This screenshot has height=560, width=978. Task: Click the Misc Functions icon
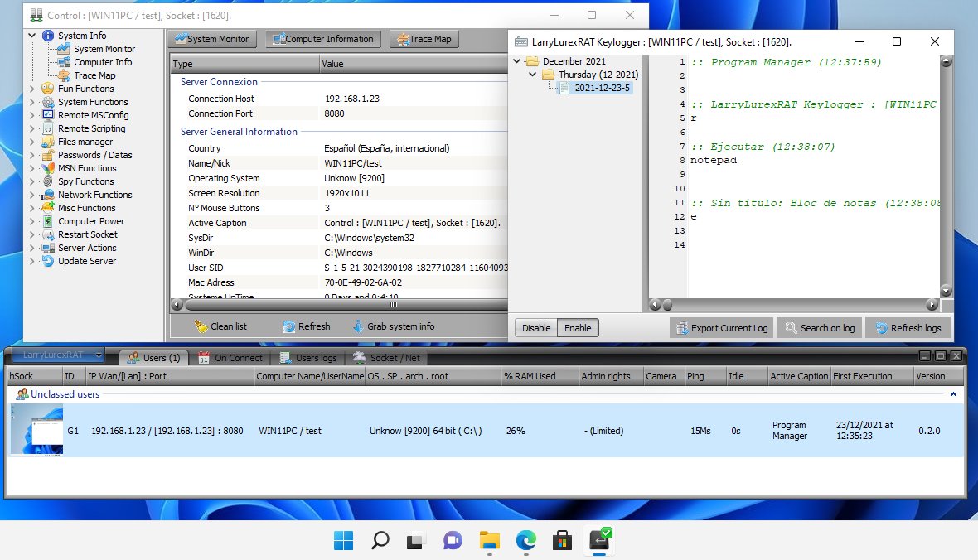48,208
